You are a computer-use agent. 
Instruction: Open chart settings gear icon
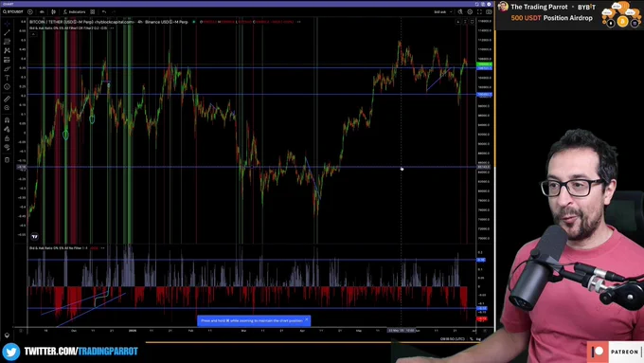point(470,12)
